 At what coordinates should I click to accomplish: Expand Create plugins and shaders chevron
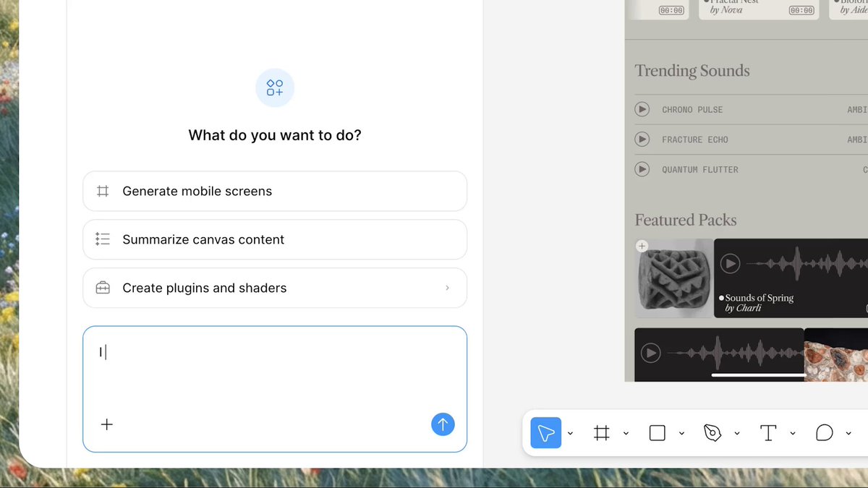click(x=447, y=288)
